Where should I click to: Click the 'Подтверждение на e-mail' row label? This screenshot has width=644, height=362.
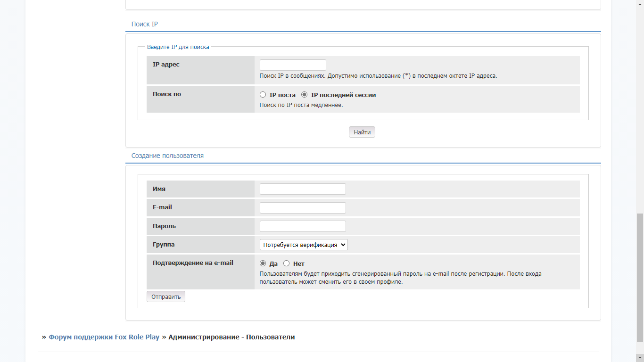[193, 263]
